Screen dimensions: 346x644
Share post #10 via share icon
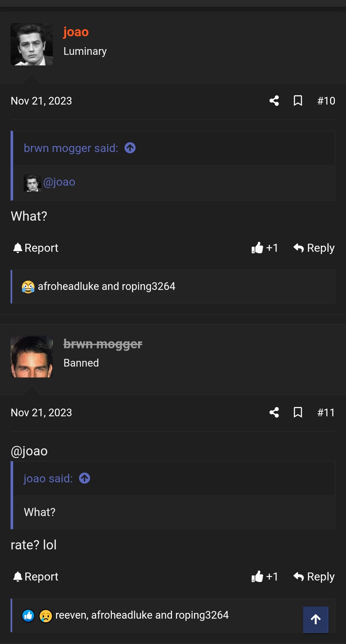click(x=274, y=101)
